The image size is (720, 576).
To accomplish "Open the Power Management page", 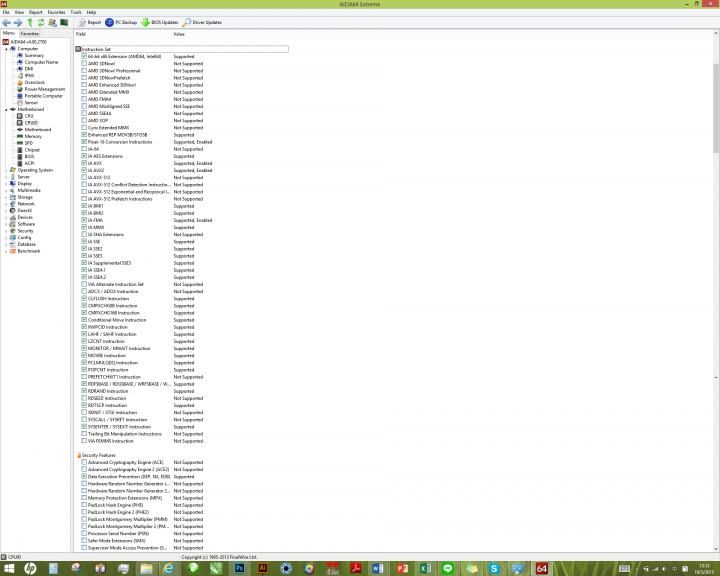I will click(x=45, y=89).
